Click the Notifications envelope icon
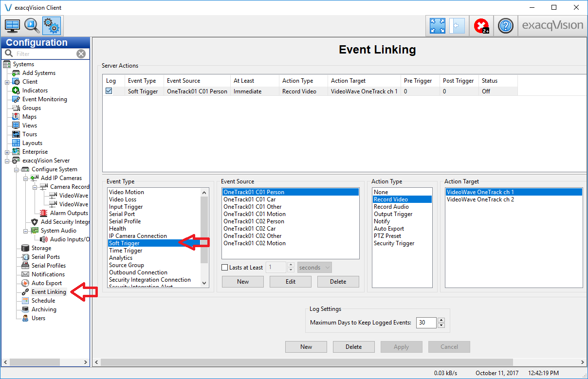Image resolution: width=588 pixels, height=379 pixels. [x=26, y=274]
